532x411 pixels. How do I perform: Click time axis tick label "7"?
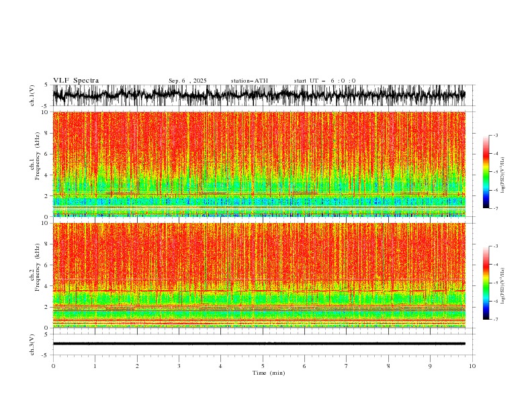click(x=347, y=366)
